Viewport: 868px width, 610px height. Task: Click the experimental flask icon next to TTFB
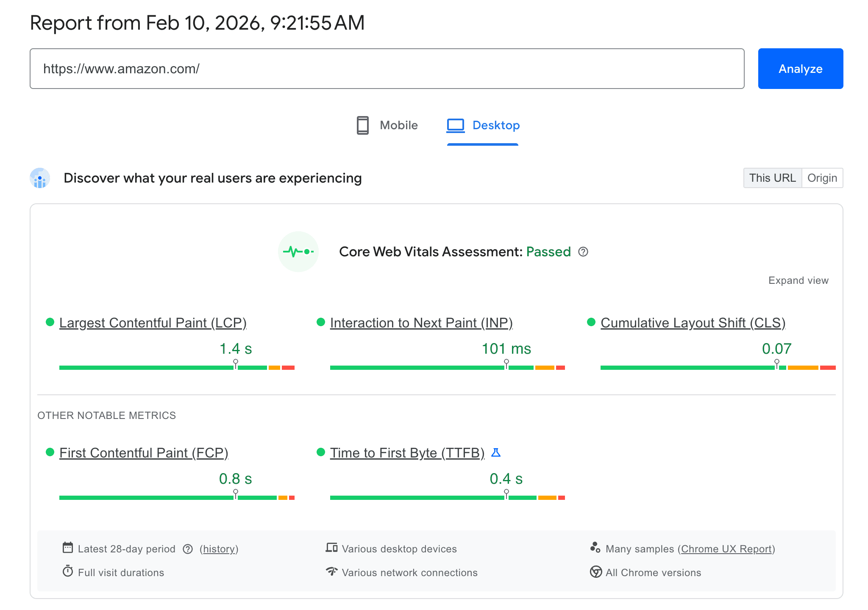click(497, 452)
